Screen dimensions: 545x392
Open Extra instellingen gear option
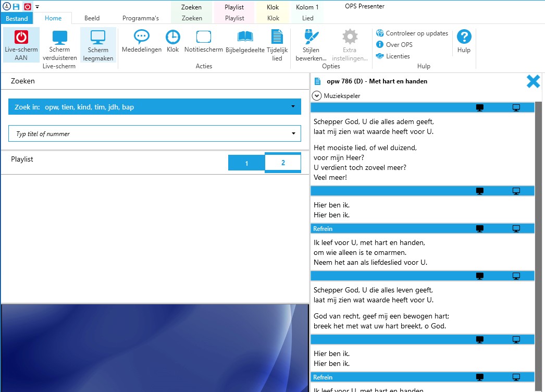[x=350, y=45]
